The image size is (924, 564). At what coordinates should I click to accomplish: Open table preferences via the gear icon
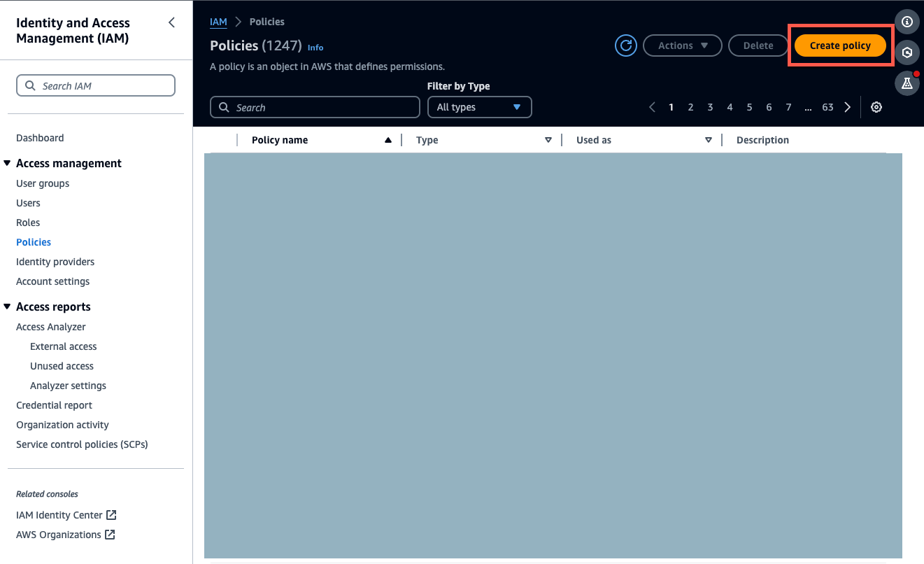(x=876, y=107)
